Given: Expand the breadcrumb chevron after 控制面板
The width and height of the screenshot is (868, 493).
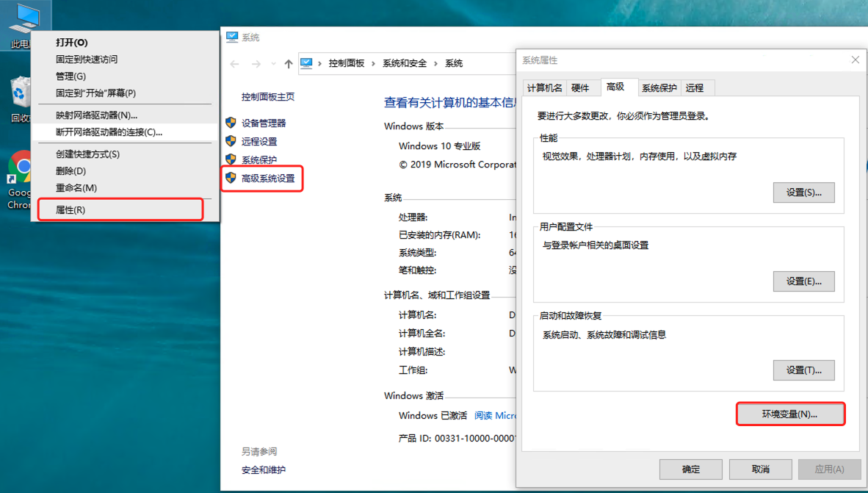Looking at the screenshot, I should point(373,64).
